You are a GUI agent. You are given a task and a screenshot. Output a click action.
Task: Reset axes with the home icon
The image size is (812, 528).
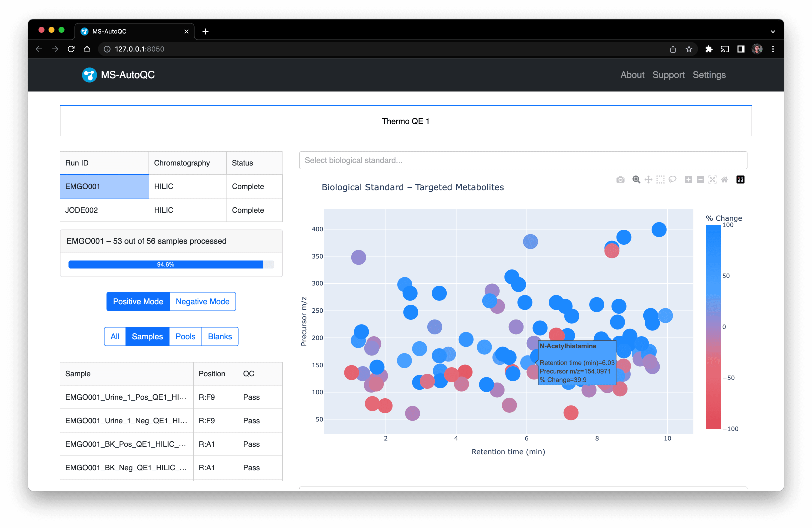(724, 180)
